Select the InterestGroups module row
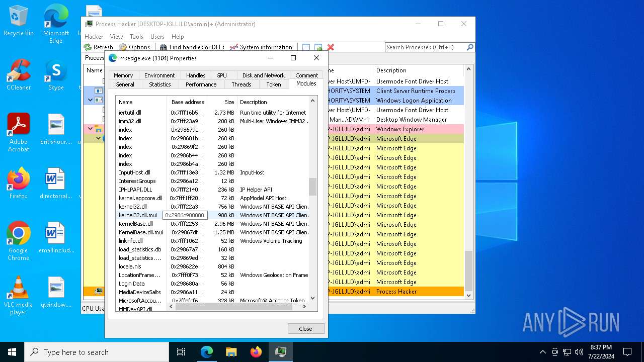This screenshot has height=362, width=644. pos(212,181)
